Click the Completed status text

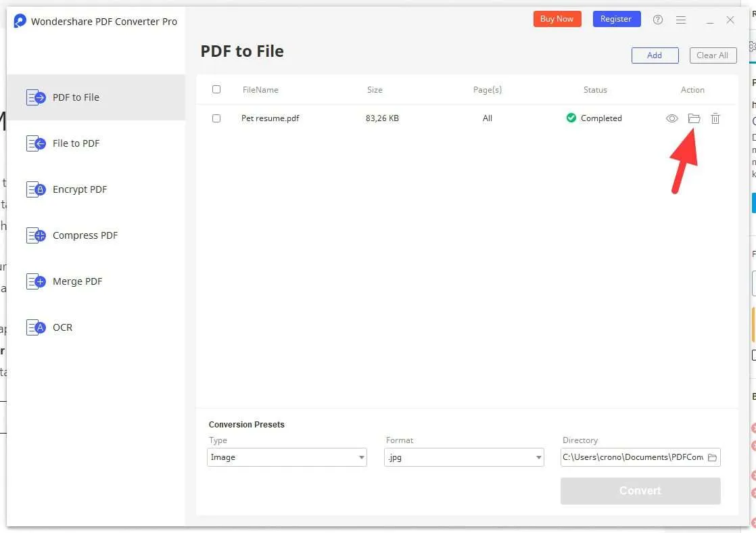pyautogui.click(x=601, y=118)
